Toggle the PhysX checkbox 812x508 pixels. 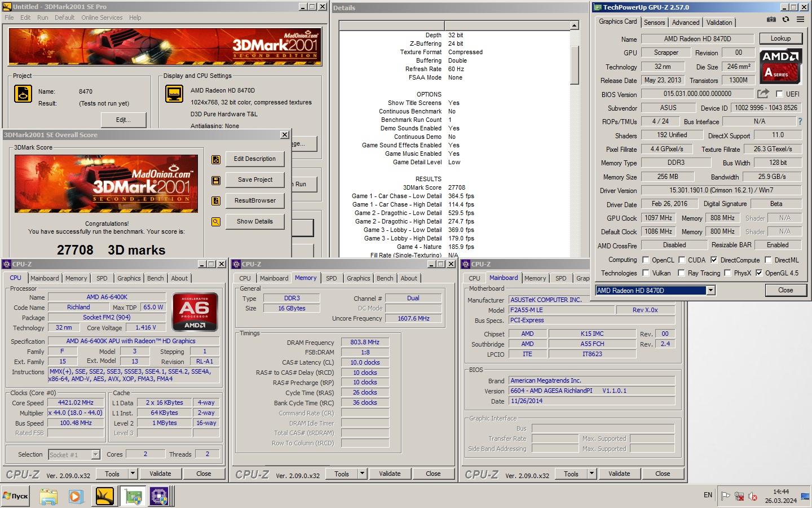727,273
